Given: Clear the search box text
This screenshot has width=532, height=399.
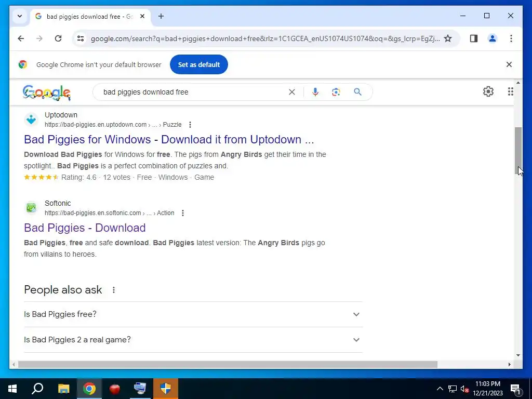Looking at the screenshot, I should click(292, 92).
